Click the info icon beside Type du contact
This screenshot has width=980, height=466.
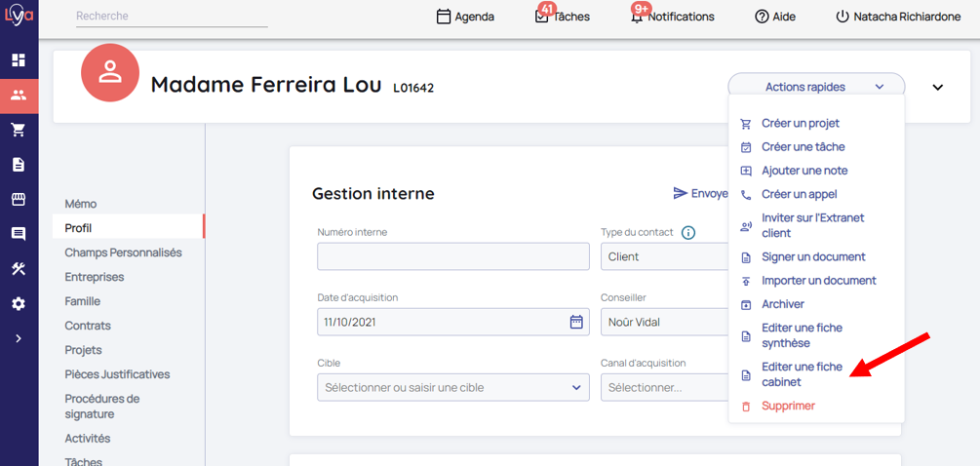(688, 232)
